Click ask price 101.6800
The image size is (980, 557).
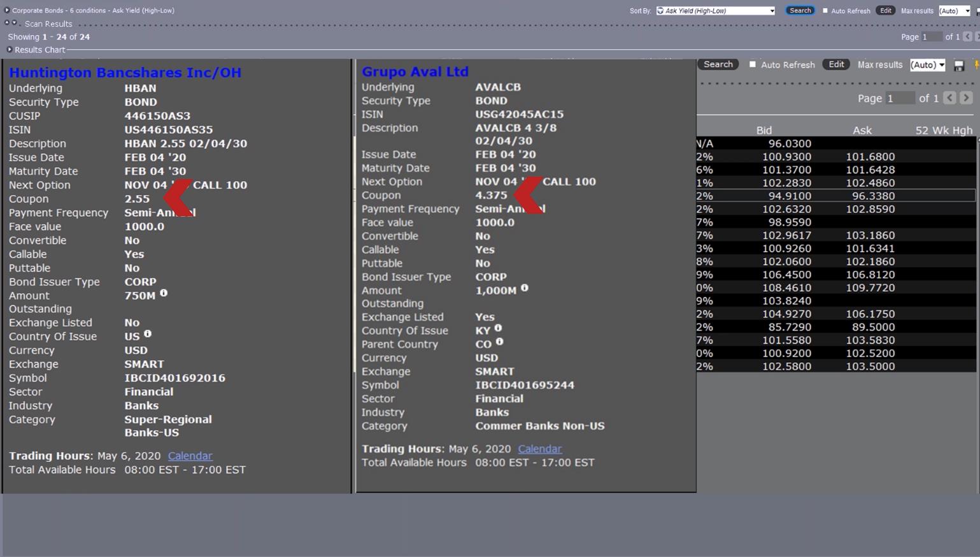pyautogui.click(x=870, y=157)
